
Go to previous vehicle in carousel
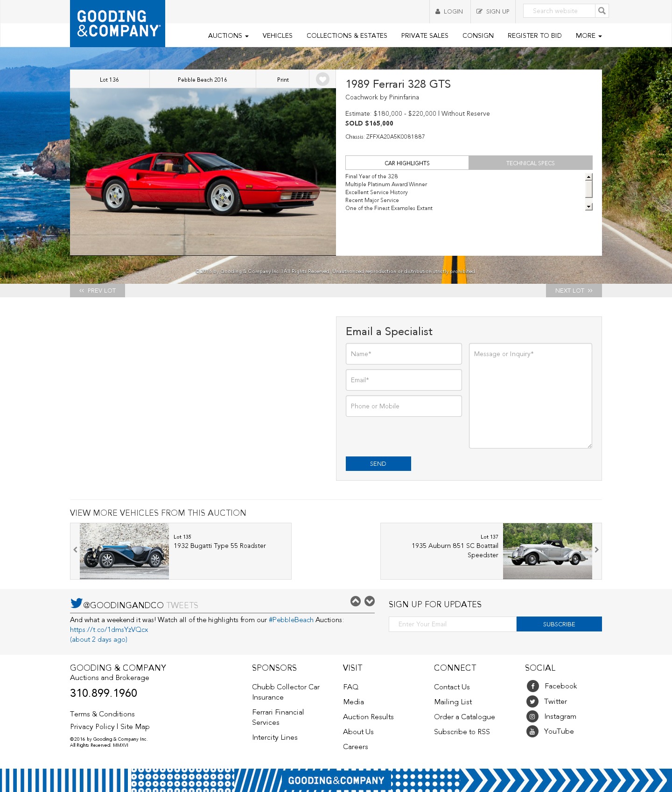pos(75,550)
